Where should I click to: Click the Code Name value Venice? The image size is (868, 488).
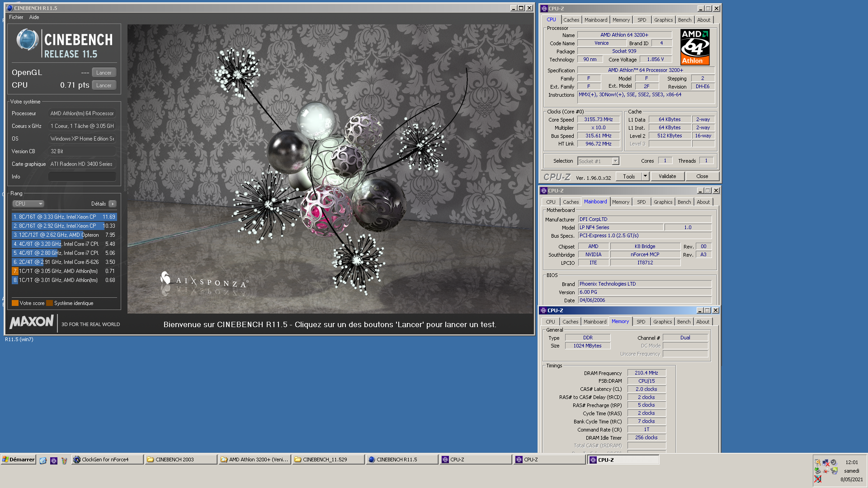click(601, 43)
